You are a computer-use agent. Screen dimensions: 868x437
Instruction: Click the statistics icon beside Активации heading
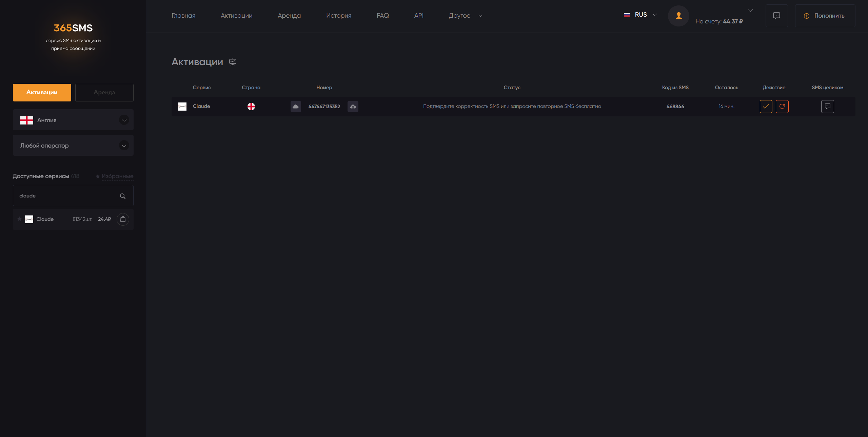233,62
